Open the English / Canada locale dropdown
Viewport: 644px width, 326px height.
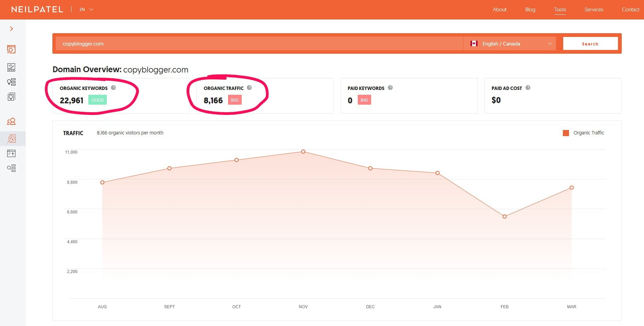510,44
